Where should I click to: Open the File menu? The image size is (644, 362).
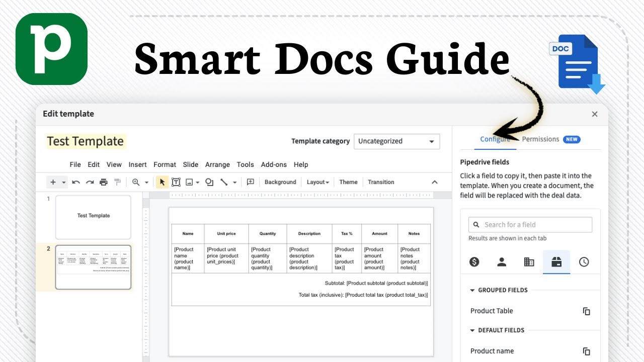75,164
